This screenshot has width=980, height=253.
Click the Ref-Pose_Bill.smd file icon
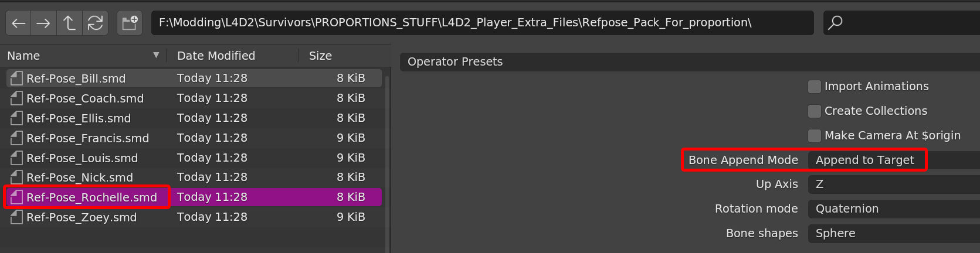[x=16, y=78]
